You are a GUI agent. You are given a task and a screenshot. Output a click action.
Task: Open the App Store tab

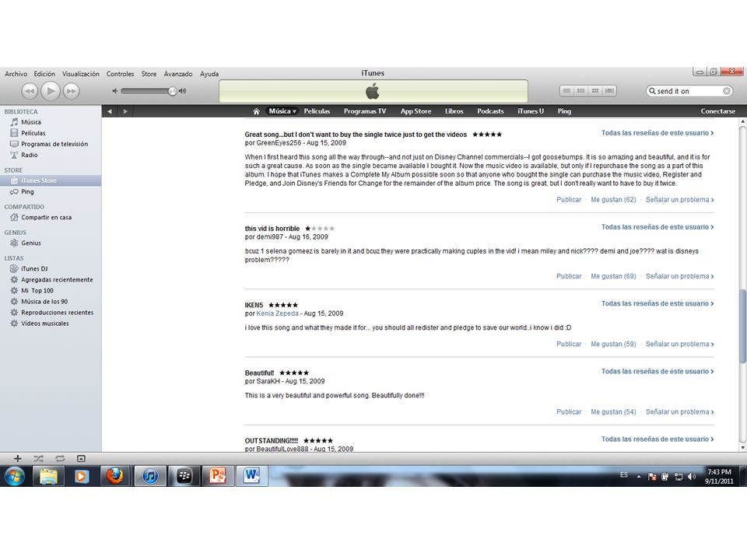click(x=416, y=111)
